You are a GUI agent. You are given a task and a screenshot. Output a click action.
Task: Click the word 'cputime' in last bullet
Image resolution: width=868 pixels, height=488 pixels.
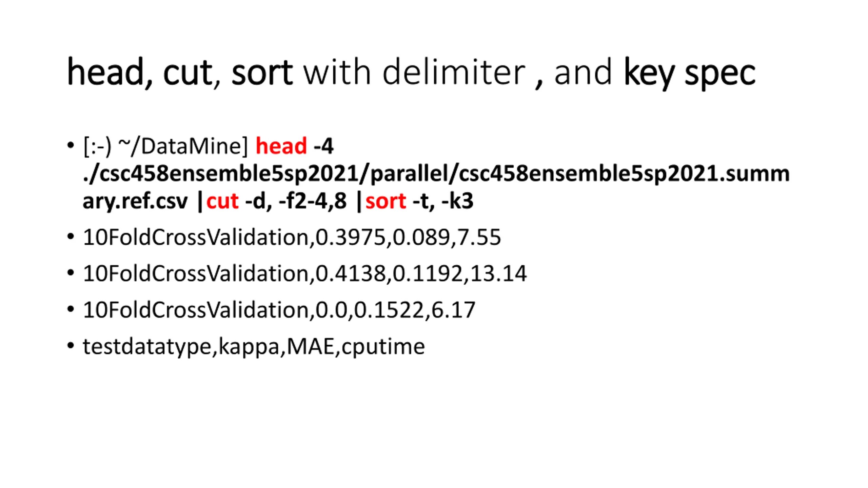(x=383, y=347)
